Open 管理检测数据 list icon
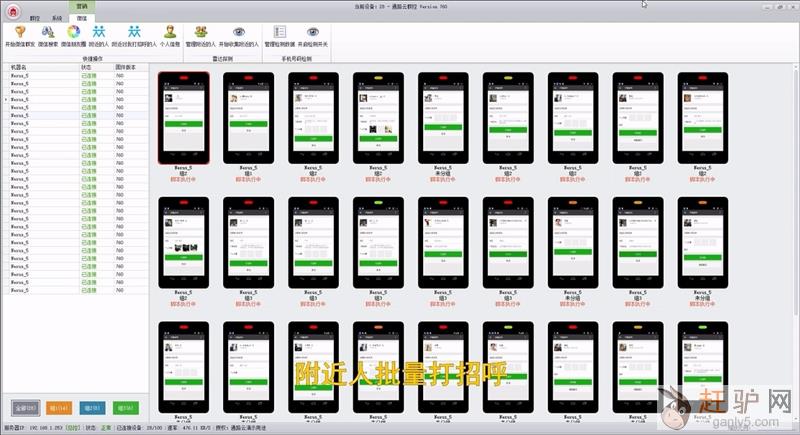The width and height of the screenshot is (800, 435). 280,33
